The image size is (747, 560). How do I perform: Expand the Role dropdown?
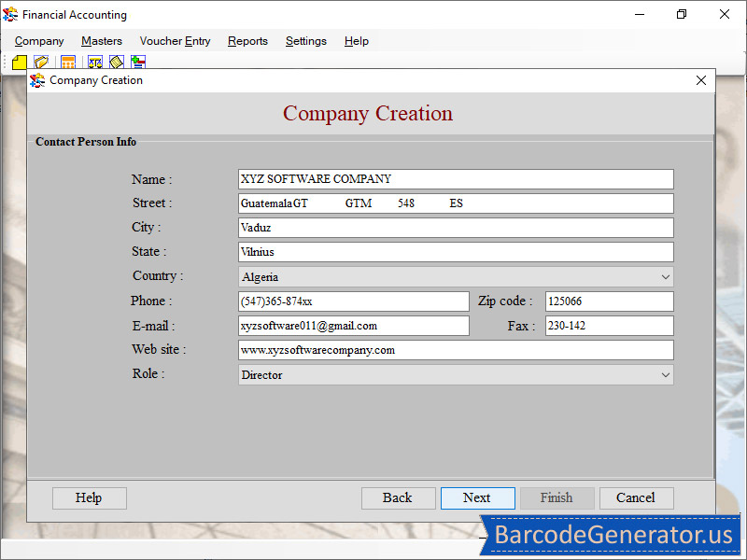[x=665, y=374]
